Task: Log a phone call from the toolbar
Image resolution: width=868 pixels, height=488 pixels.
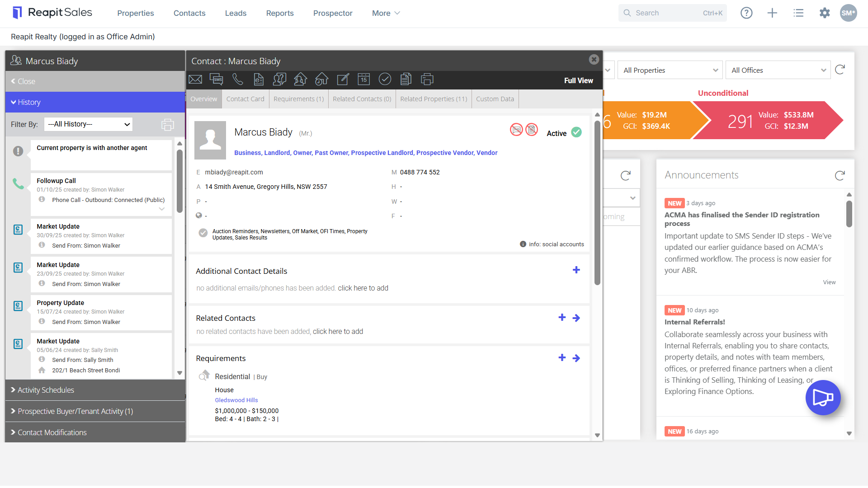Action: [x=237, y=80]
